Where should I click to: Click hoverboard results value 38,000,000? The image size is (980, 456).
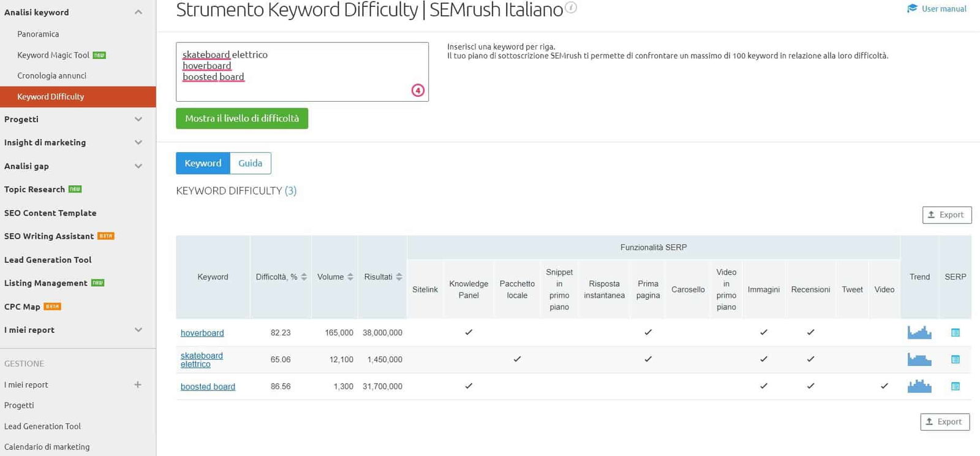click(x=382, y=333)
